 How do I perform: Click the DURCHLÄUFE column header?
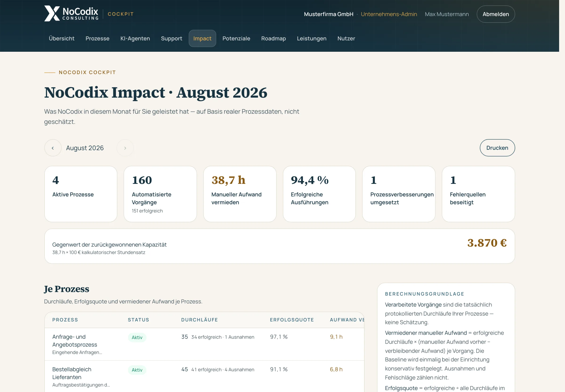pos(199,320)
